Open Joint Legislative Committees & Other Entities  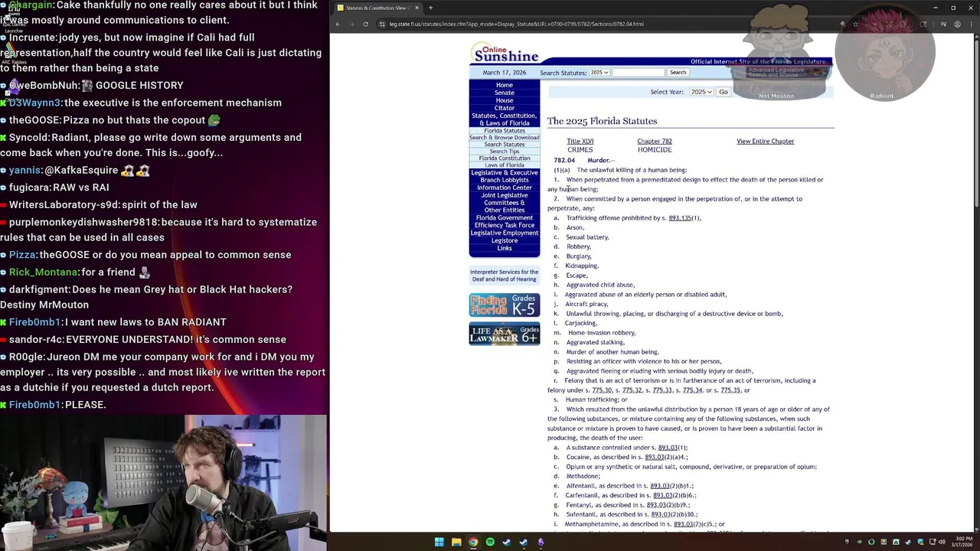(505, 203)
